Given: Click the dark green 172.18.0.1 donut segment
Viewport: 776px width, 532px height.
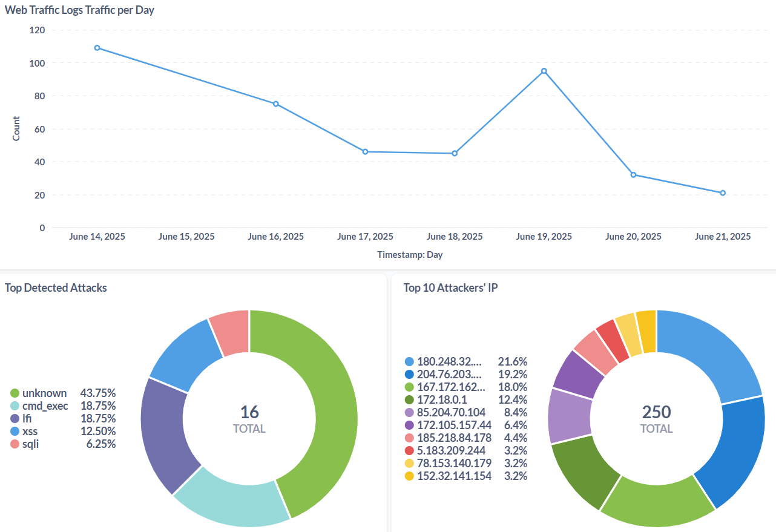Looking at the screenshot, I should pos(578,472).
